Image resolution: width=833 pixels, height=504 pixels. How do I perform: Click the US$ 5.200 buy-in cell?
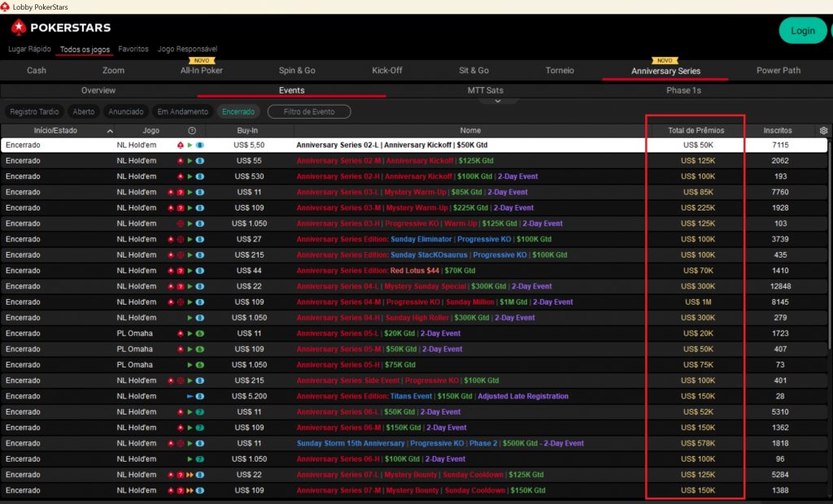coord(249,396)
